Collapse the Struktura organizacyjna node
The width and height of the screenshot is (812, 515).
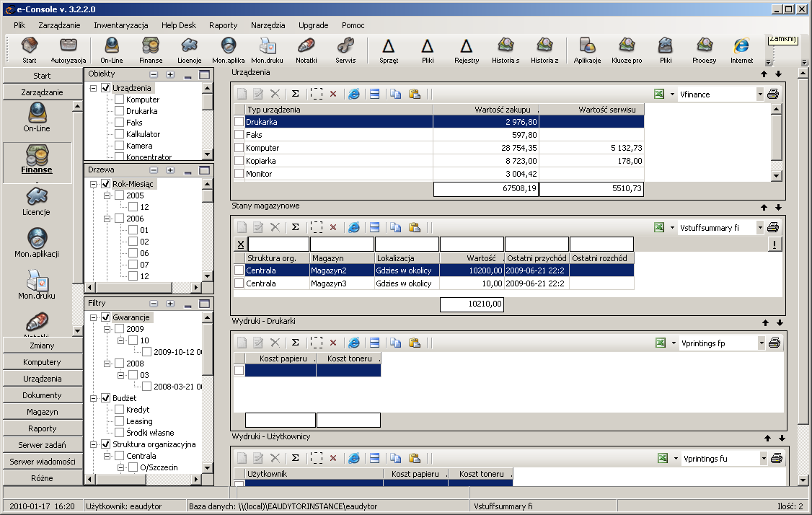pos(94,444)
